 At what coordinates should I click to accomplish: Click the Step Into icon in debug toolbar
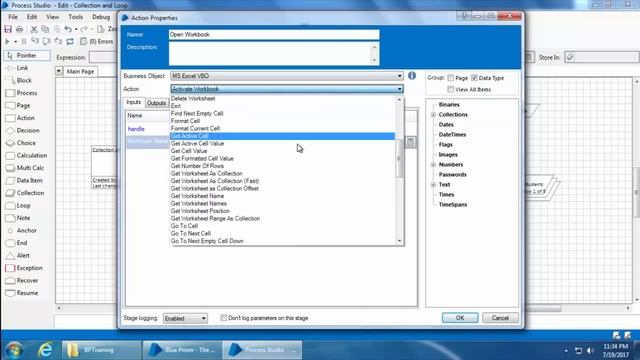pos(35,42)
